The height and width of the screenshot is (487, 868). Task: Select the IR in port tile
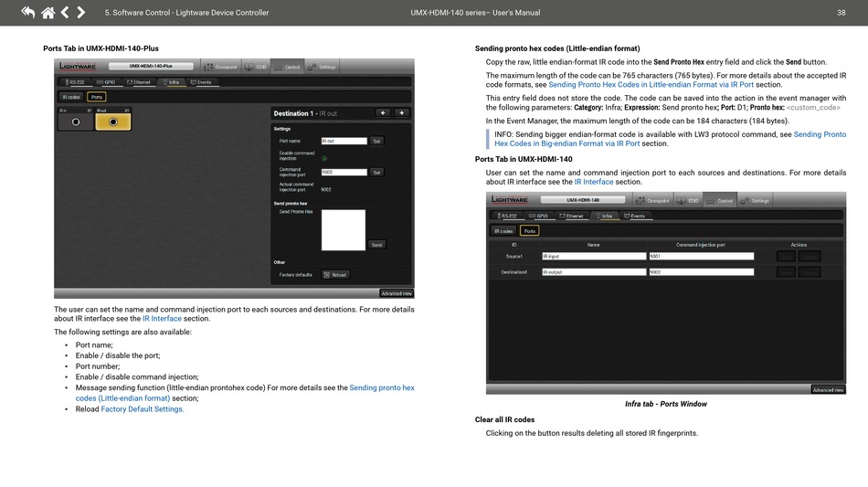76,119
